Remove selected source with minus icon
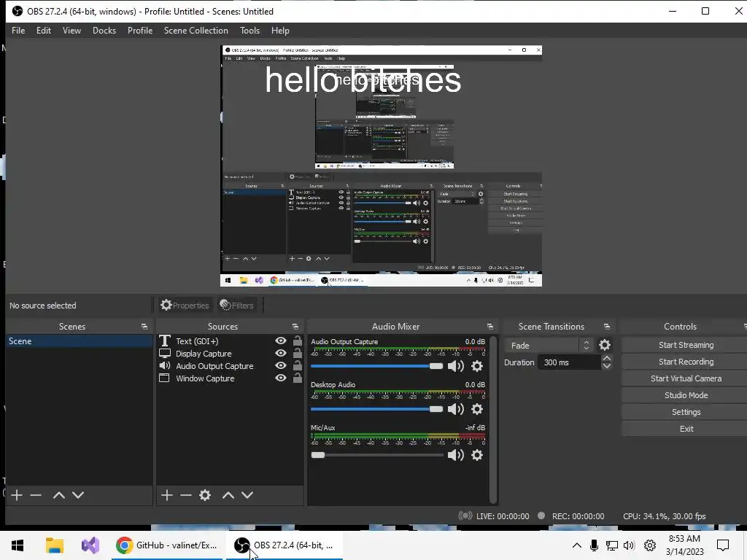The width and height of the screenshot is (747, 560). 186,495
